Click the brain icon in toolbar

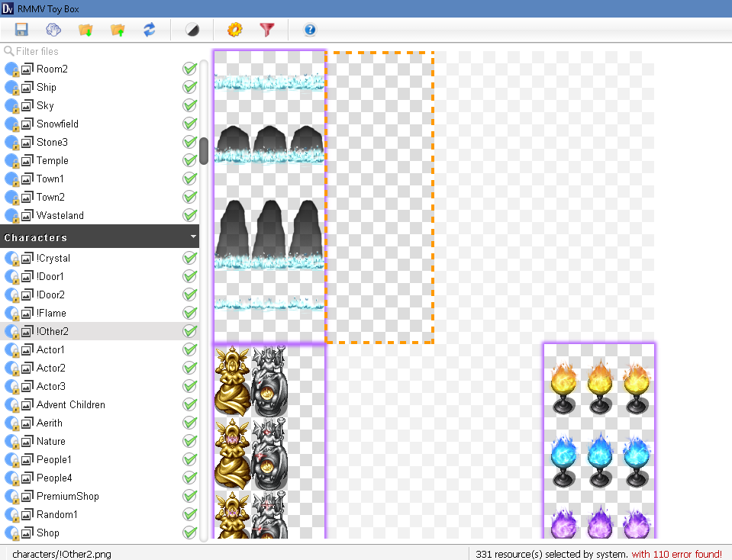(x=53, y=30)
